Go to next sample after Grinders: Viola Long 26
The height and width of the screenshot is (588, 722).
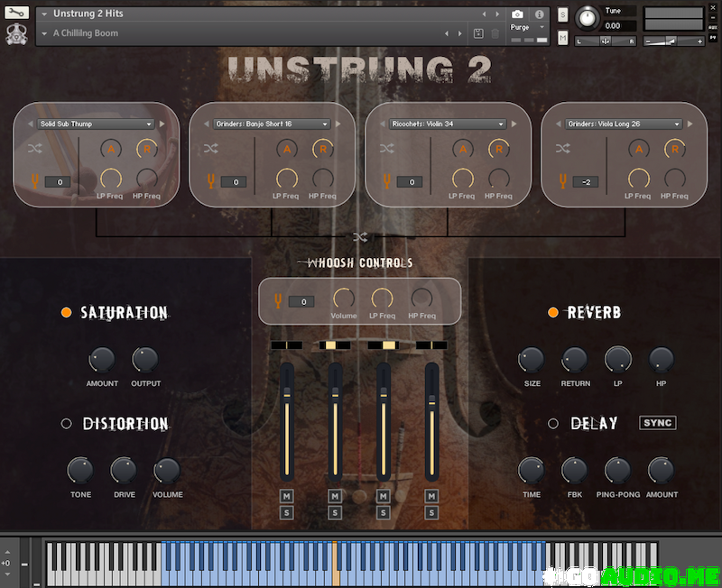(690, 124)
